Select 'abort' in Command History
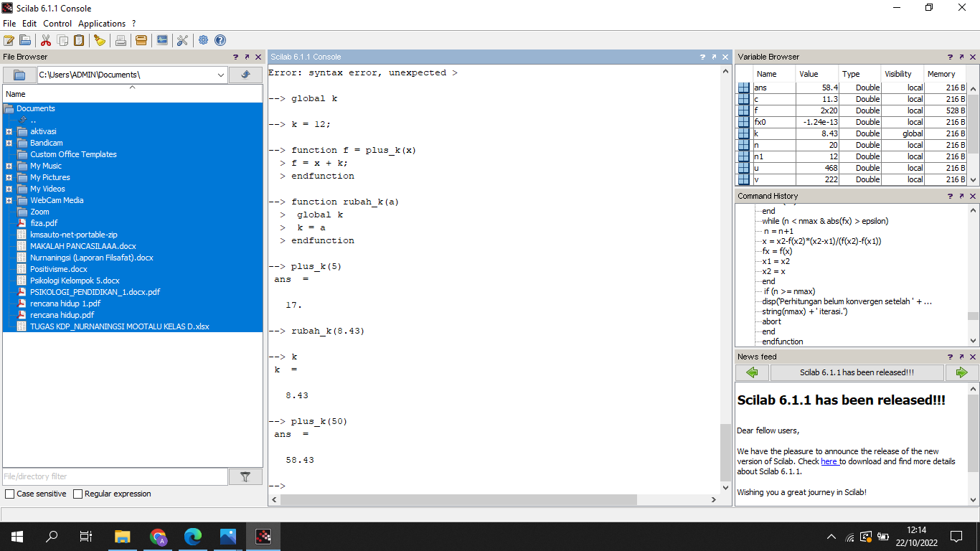Screen dimensions: 980x551 772,321
